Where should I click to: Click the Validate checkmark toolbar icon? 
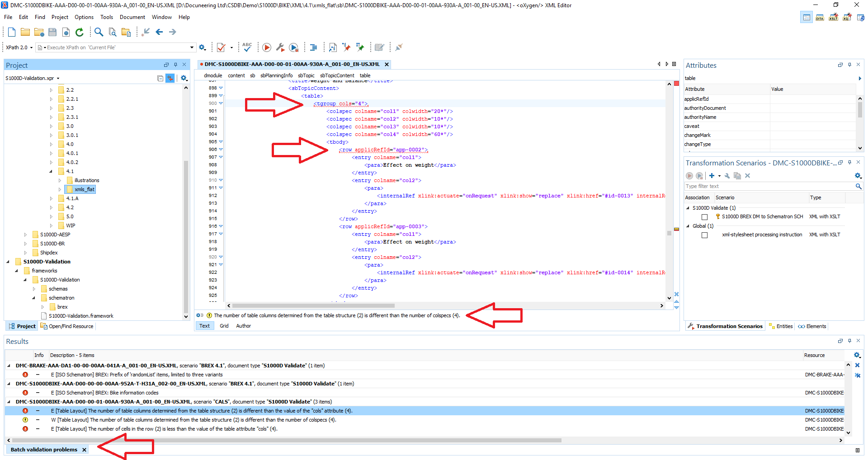click(x=221, y=47)
